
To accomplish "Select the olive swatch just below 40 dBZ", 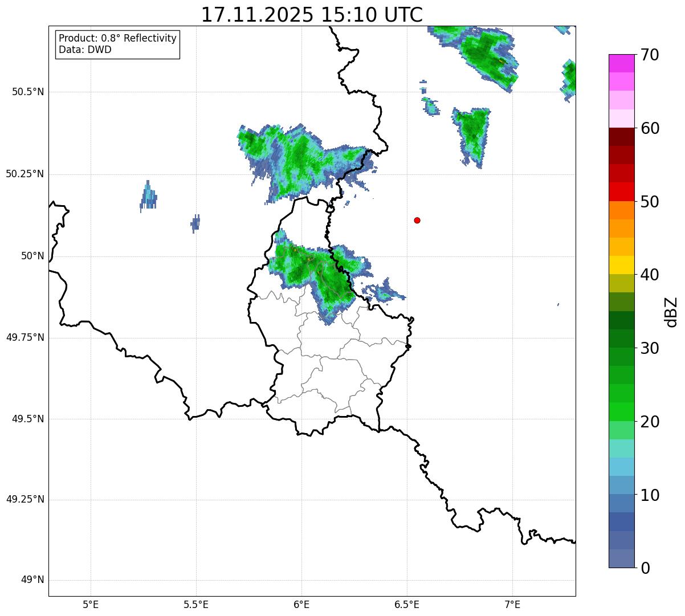I will [621, 283].
